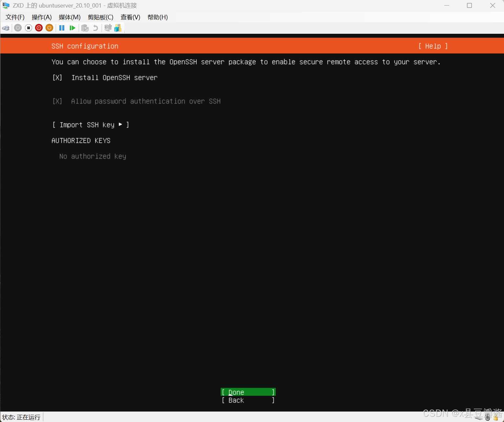This screenshot has width=504, height=422.
Task: Open the 操作(A) menu
Action: tap(42, 17)
